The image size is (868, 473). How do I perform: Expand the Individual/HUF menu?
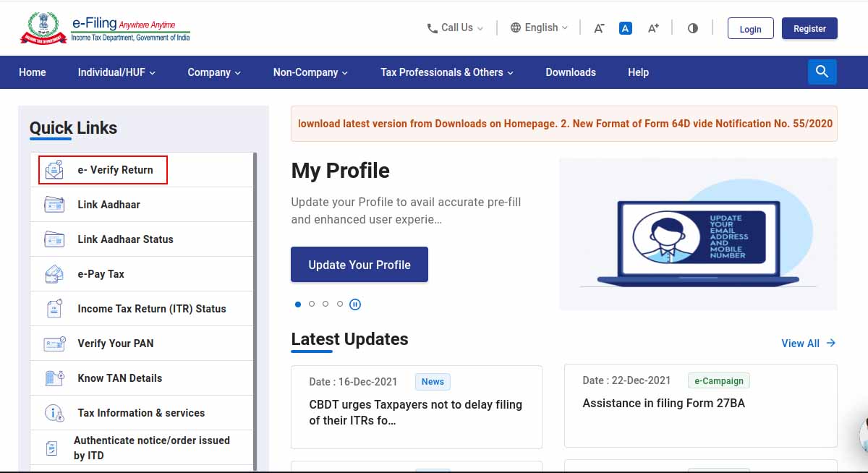pos(116,72)
